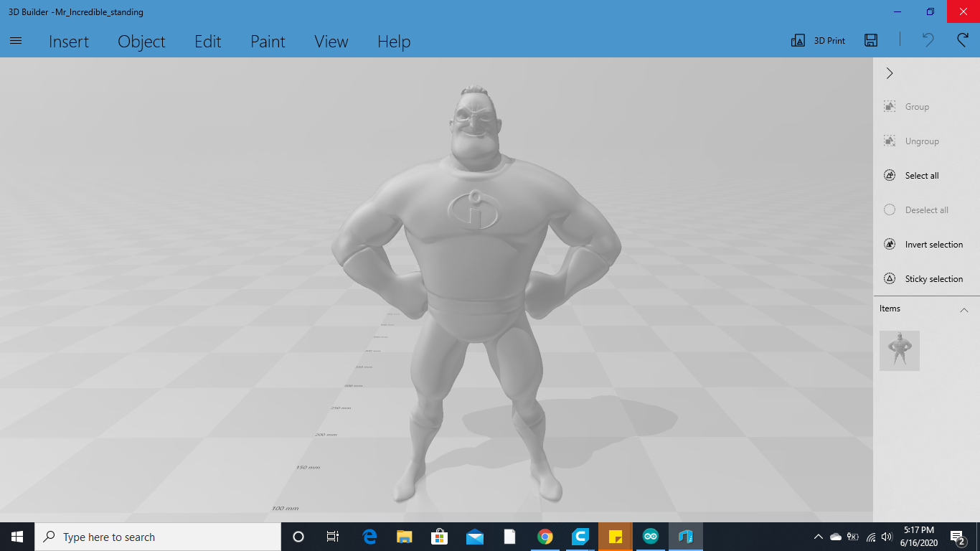Open the Object menu

(x=141, y=42)
